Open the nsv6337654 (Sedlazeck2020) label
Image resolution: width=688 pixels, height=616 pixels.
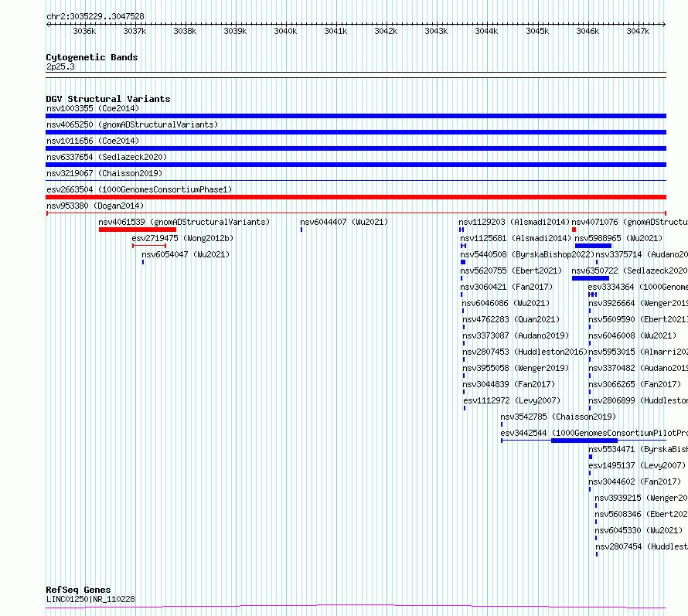click(x=107, y=157)
